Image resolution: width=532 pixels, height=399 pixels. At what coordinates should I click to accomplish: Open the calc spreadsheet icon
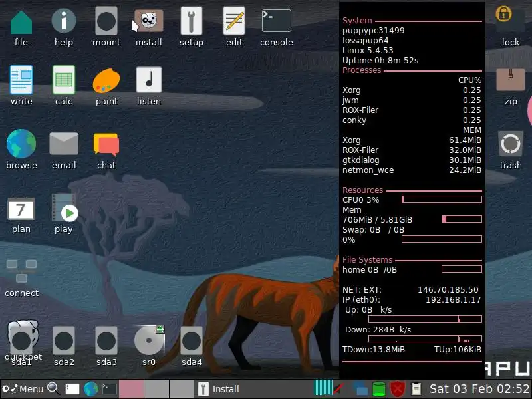pos(64,80)
